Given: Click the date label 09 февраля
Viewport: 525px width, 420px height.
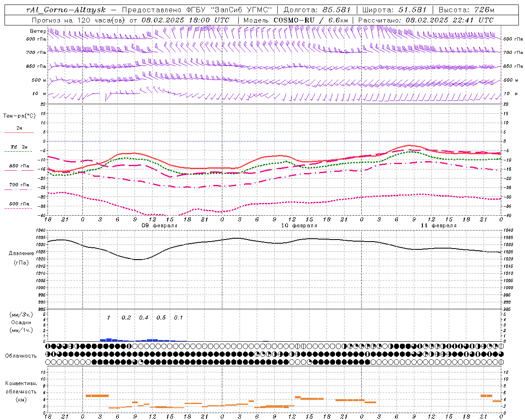Looking at the screenshot, I should tap(160, 226).
